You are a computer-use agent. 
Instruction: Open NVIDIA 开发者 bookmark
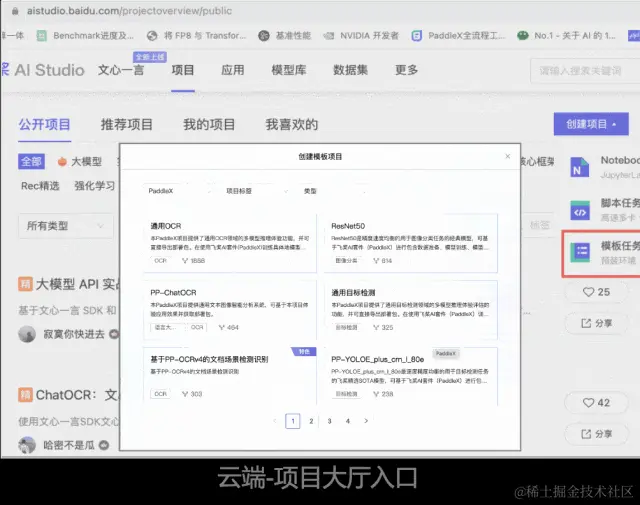[x=361, y=36]
